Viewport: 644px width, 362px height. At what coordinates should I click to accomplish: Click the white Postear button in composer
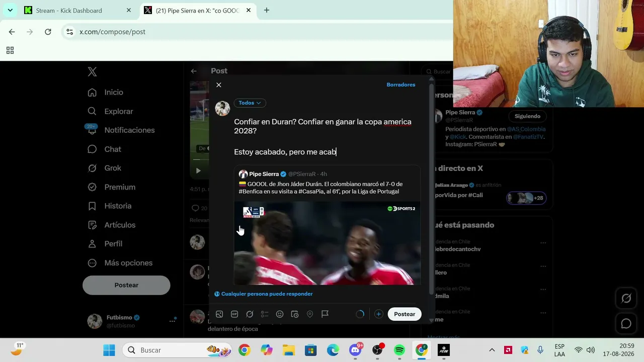point(405,314)
